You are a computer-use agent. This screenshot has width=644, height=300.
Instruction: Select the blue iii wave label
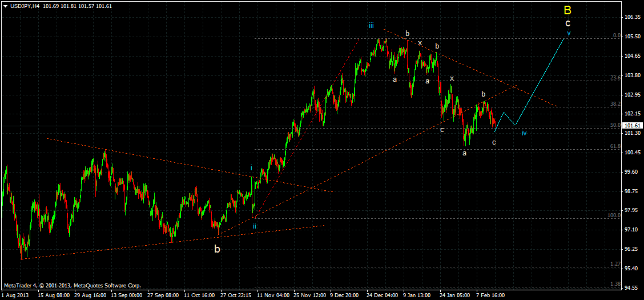point(371,26)
